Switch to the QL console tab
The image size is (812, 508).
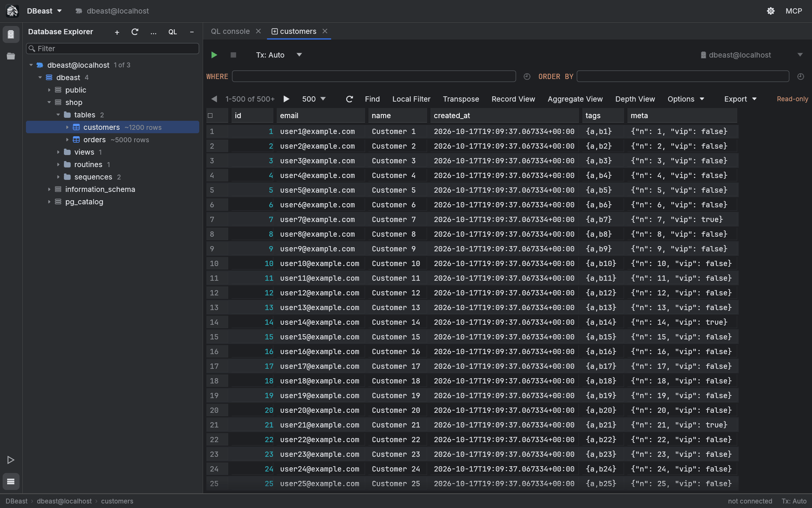coord(230,31)
